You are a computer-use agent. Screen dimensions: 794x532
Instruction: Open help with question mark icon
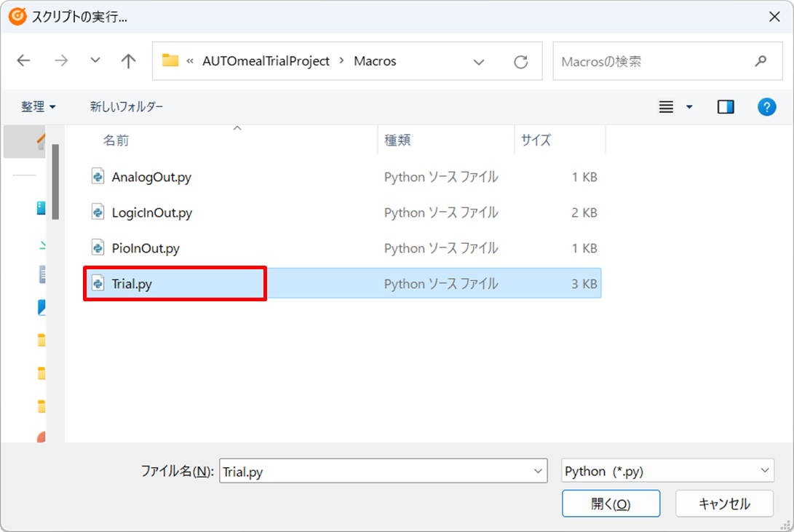(x=766, y=107)
